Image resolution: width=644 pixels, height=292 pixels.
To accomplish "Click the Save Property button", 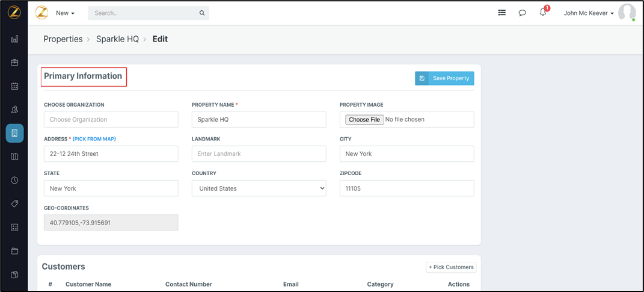I will tap(445, 78).
